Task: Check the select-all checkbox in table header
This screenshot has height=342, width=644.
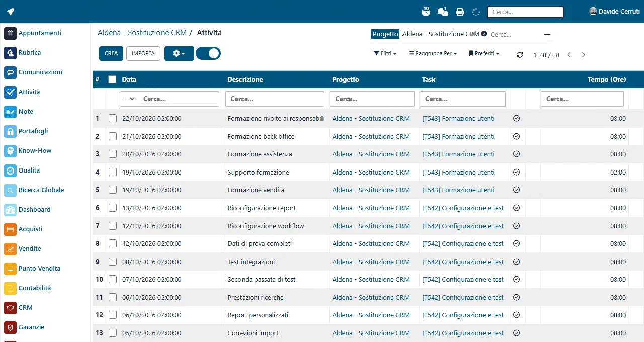Action: 112,79
